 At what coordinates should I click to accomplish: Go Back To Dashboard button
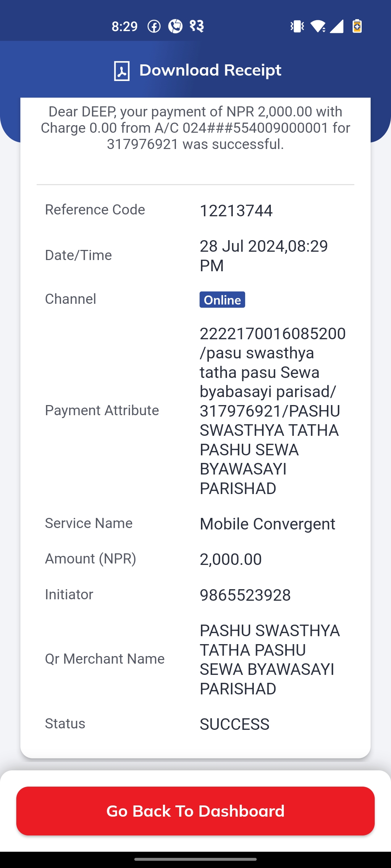(x=195, y=811)
